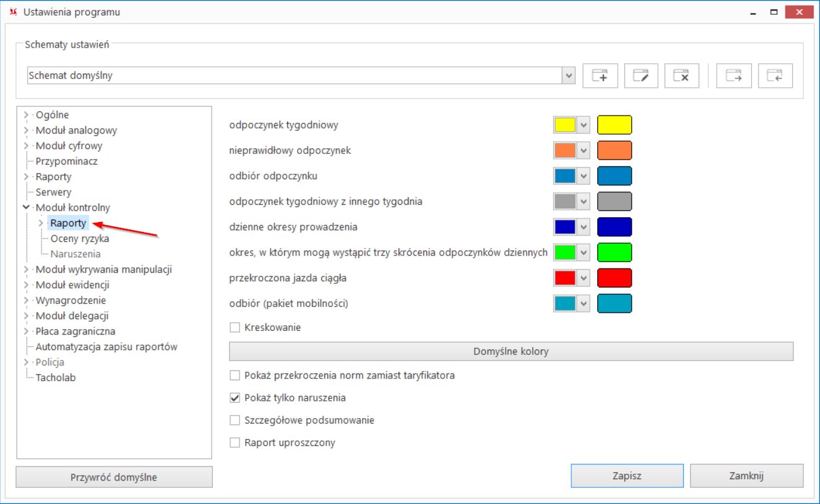The width and height of the screenshot is (820, 504).
Task: Export the settings scheme
Action: point(734,76)
